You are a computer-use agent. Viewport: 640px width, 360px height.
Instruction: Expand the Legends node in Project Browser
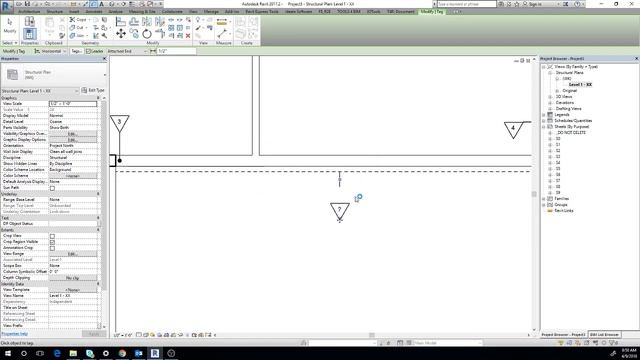coord(544,115)
